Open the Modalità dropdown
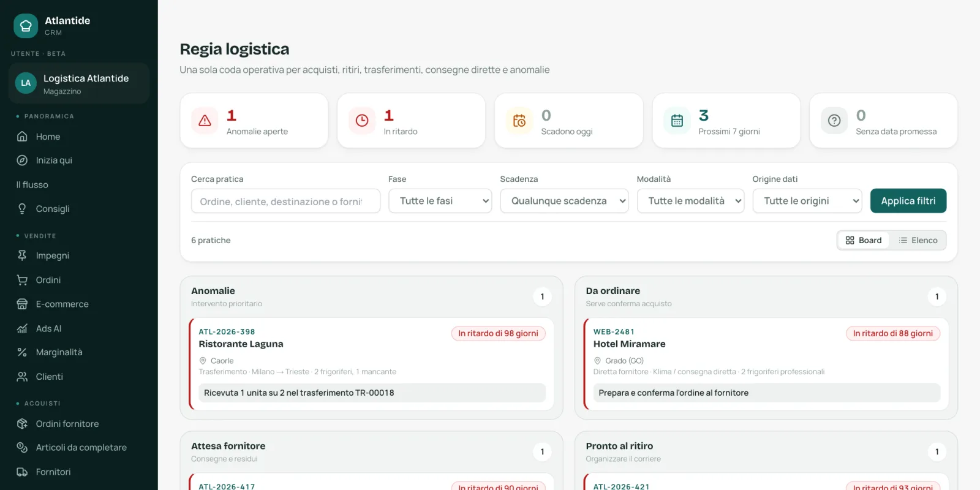The width and height of the screenshot is (980, 490). coord(690,201)
